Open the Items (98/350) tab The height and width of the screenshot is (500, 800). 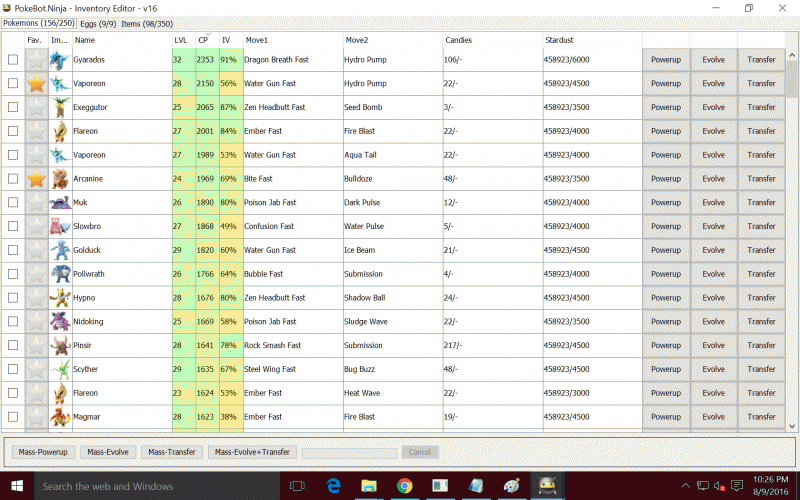(147, 23)
